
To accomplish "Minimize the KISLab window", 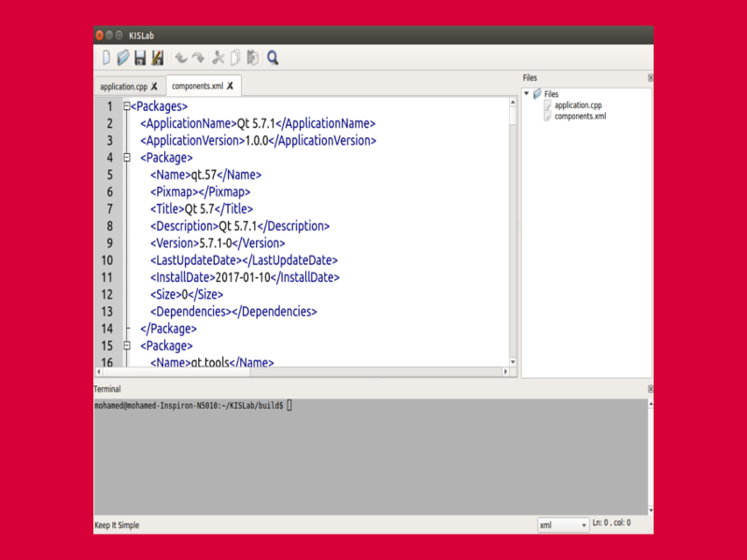I will [109, 35].
